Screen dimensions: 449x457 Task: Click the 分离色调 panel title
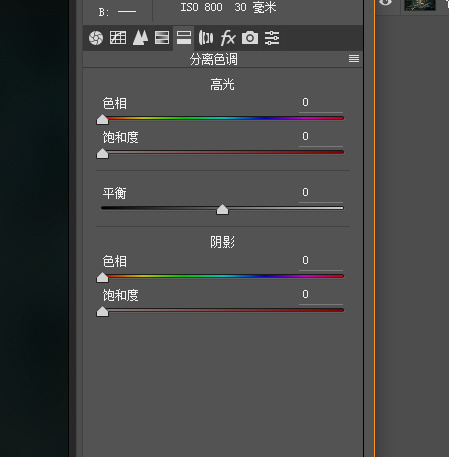pos(214,59)
